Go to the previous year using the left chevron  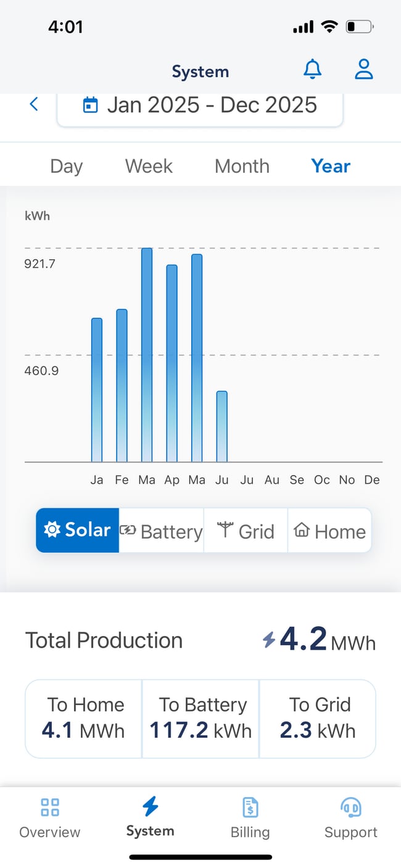point(34,104)
